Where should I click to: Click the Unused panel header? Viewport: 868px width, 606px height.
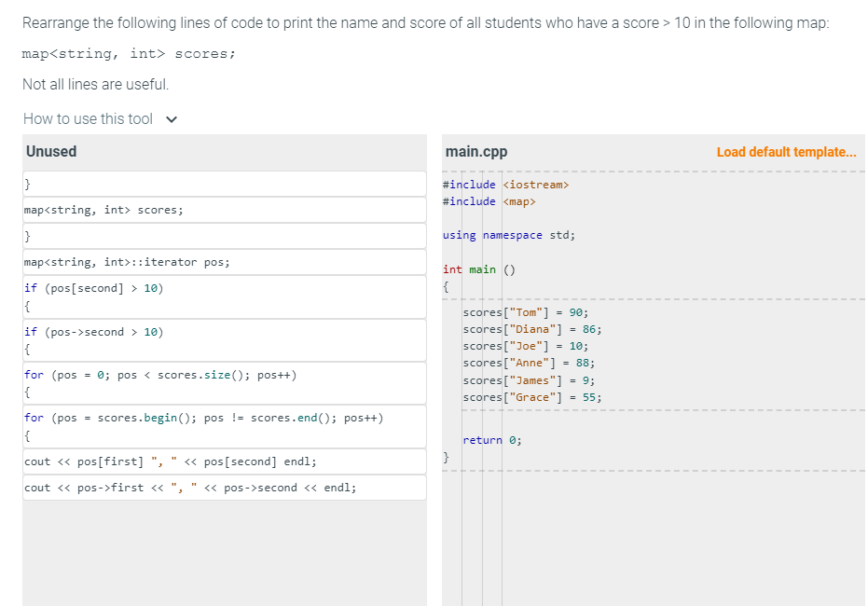(x=48, y=151)
